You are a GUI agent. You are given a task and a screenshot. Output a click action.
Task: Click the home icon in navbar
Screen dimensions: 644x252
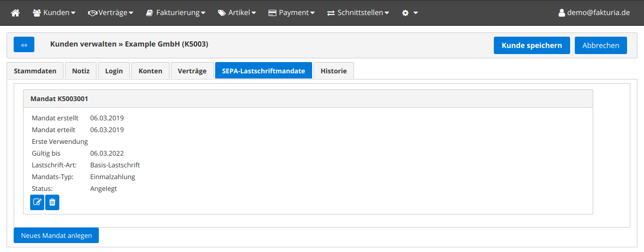[x=16, y=13]
